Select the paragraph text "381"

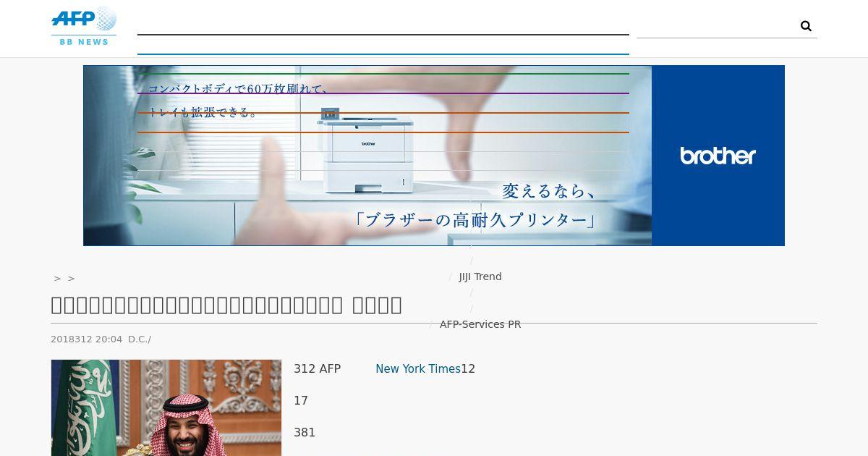point(305,433)
